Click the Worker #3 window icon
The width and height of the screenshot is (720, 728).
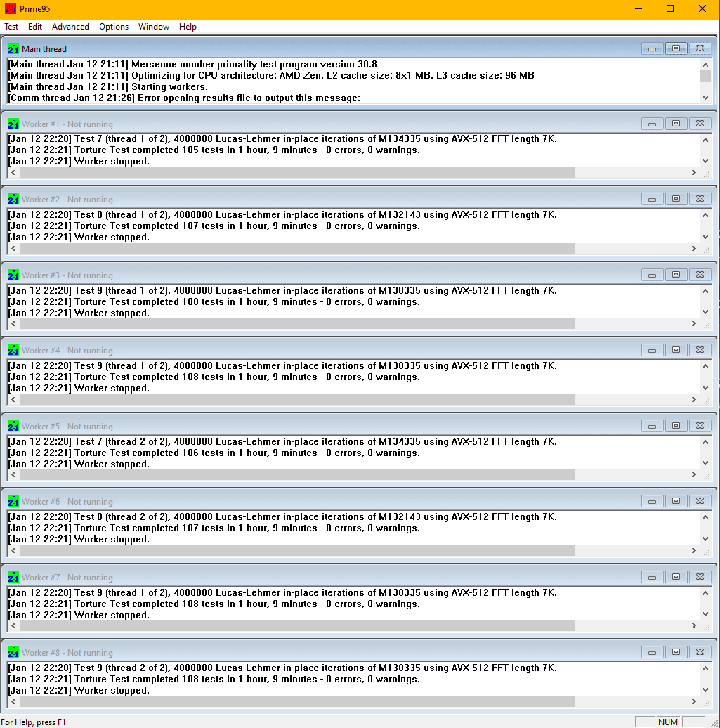[x=13, y=275]
